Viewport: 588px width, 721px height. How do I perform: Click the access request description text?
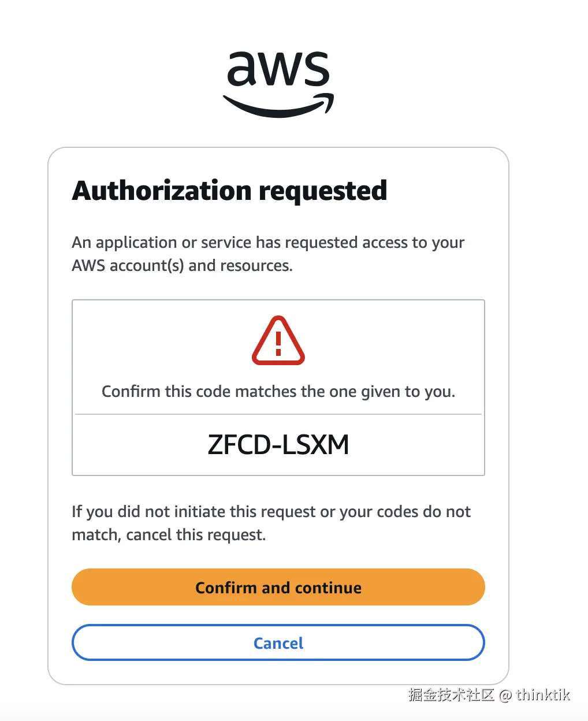point(267,254)
